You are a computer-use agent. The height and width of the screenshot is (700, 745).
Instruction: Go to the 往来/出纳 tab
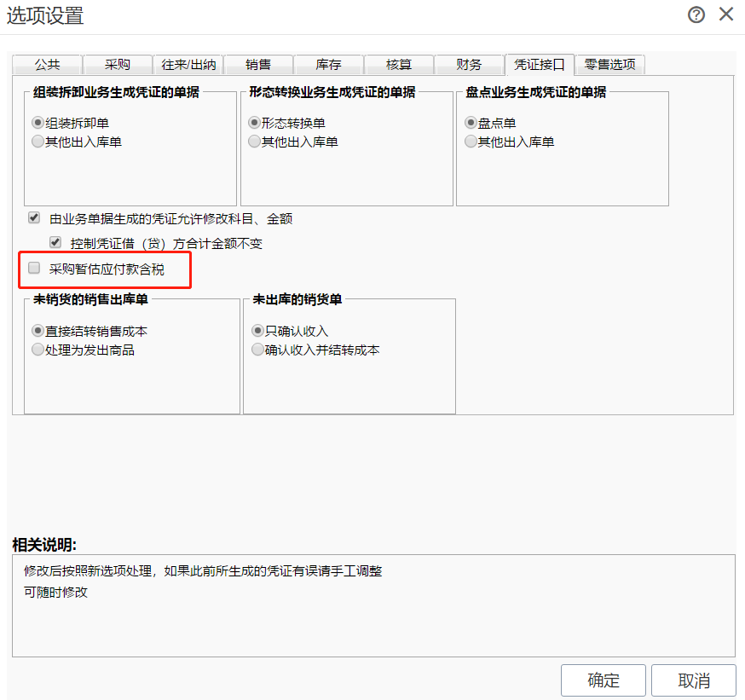(x=188, y=65)
